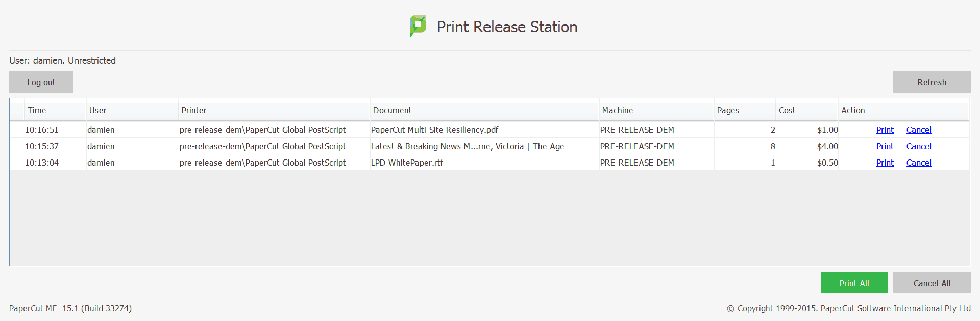The height and width of the screenshot is (321, 980).
Task: Print the LPD WhitePaper.rtf job
Action: [x=885, y=163]
